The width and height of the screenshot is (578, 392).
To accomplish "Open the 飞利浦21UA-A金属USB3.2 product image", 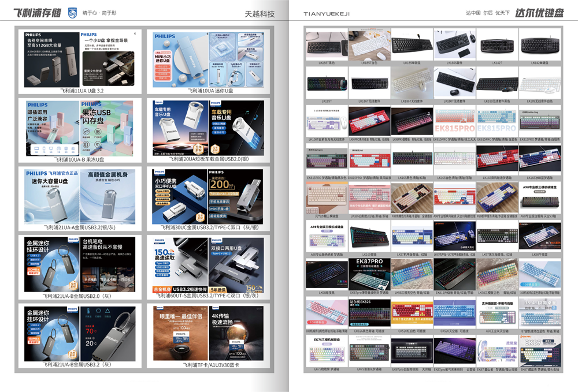I will click(80, 196).
